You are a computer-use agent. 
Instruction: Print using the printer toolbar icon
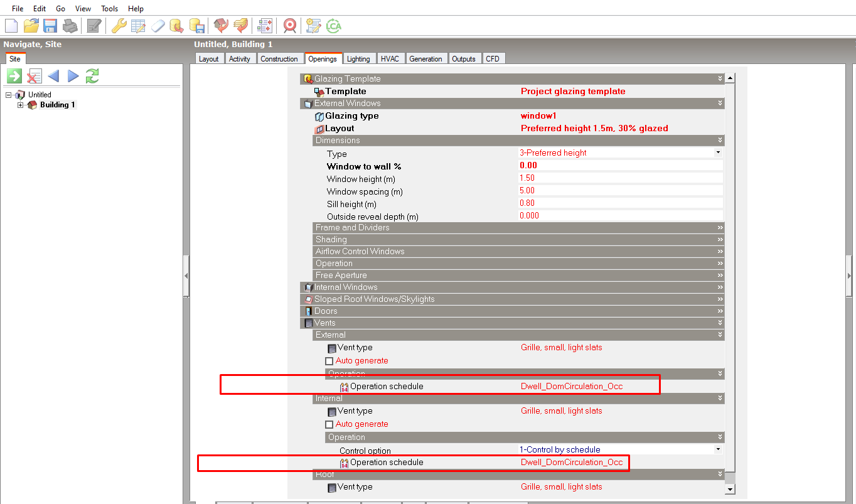[x=69, y=26]
